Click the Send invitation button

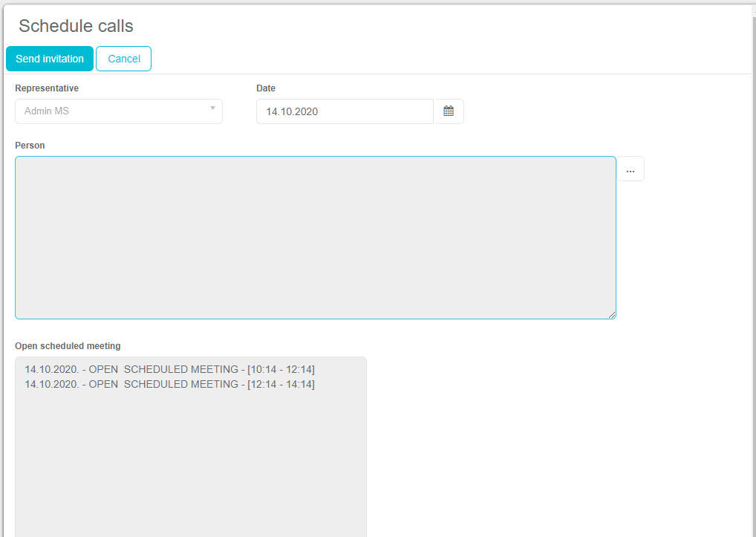pyautogui.click(x=50, y=59)
